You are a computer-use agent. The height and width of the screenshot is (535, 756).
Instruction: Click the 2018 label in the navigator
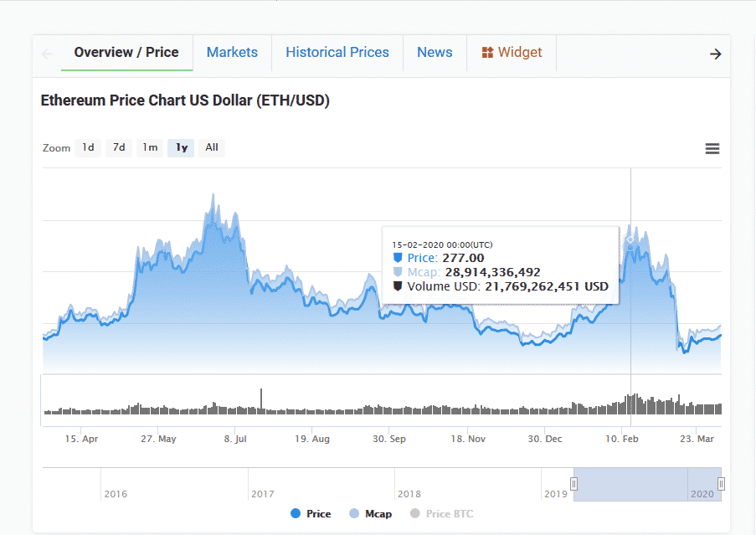click(409, 494)
